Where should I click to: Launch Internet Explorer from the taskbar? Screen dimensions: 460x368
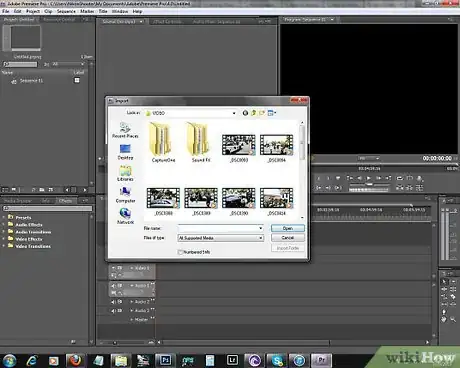(x=32, y=360)
